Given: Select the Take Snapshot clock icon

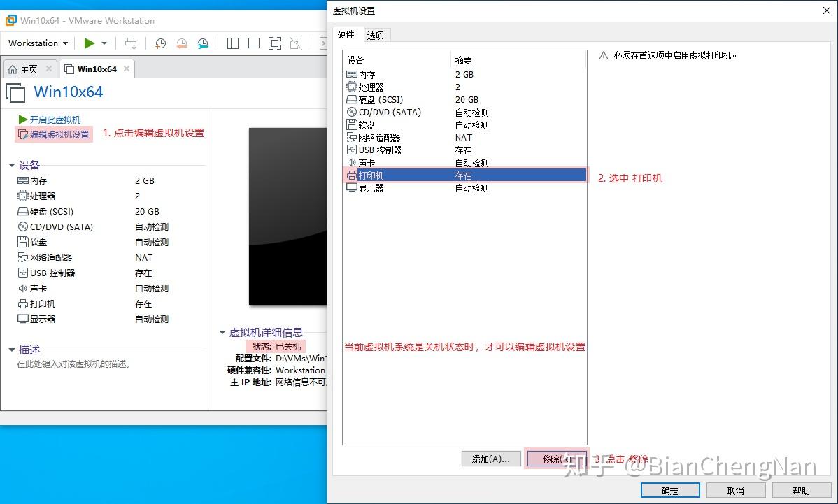Looking at the screenshot, I should click(160, 43).
